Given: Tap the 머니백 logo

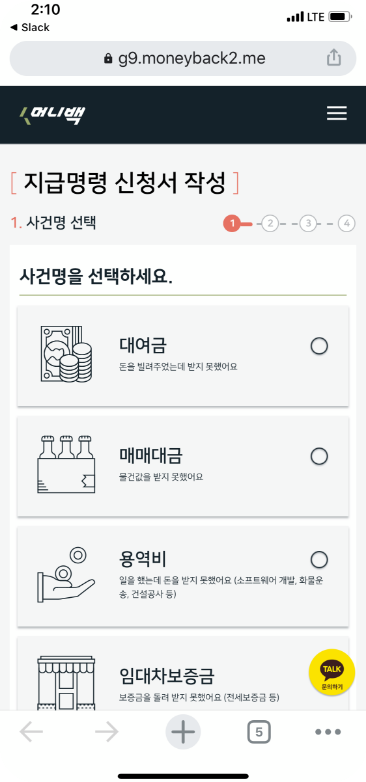Looking at the screenshot, I should click(x=52, y=115).
